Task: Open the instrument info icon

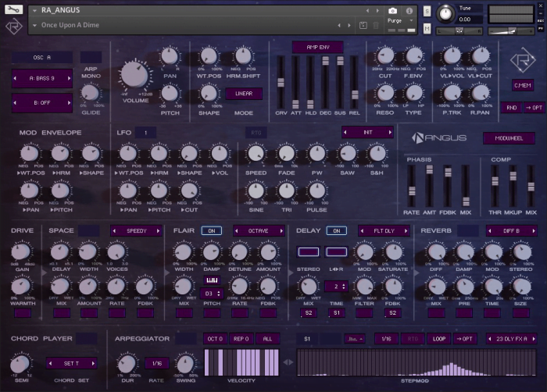Action: 409,11
